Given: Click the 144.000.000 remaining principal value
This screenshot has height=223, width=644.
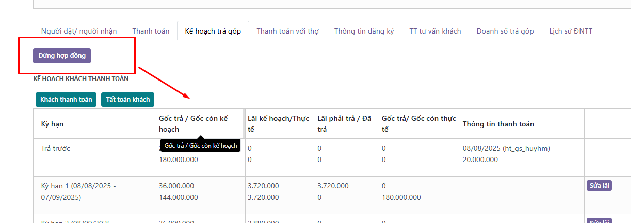Looking at the screenshot, I should click(x=179, y=197).
